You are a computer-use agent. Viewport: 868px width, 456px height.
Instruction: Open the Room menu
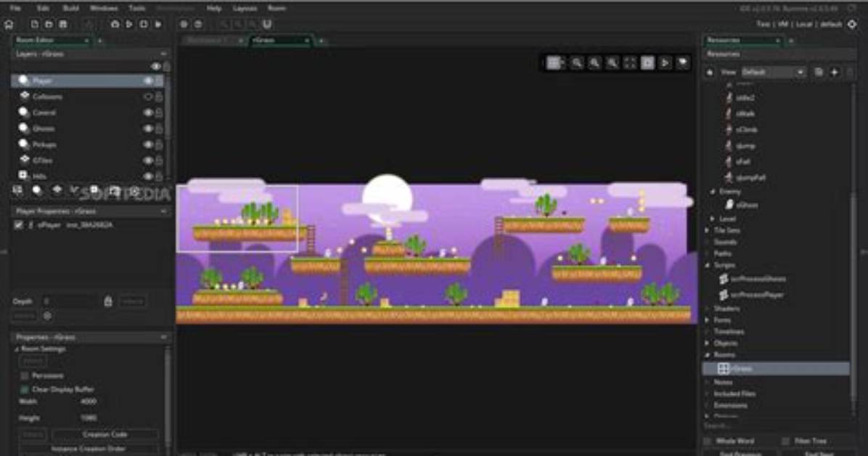277,8
